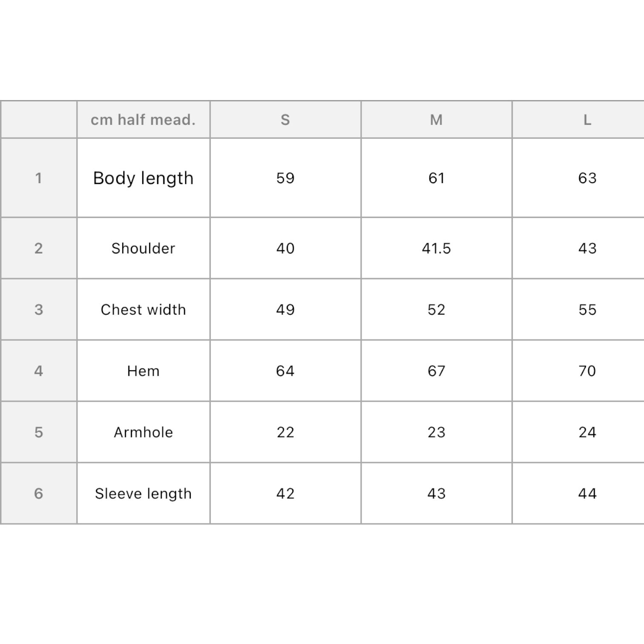Click the Body length row label

point(143,178)
